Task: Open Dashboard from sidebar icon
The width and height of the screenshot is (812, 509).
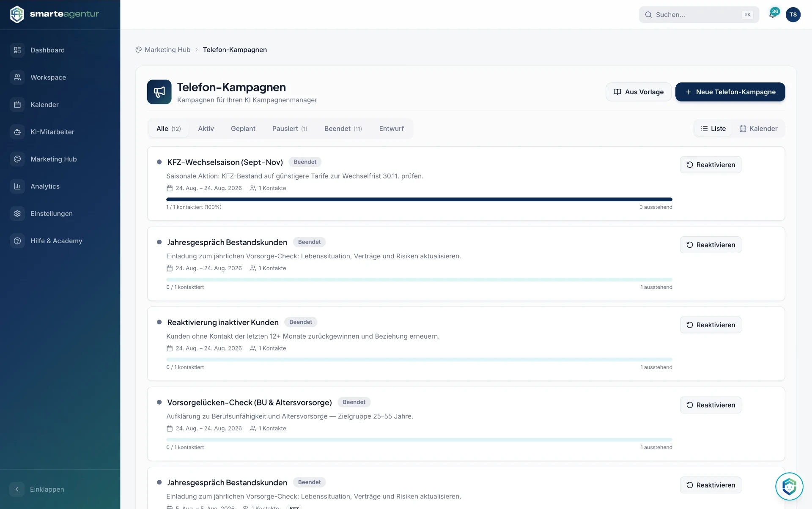Action: click(x=17, y=50)
